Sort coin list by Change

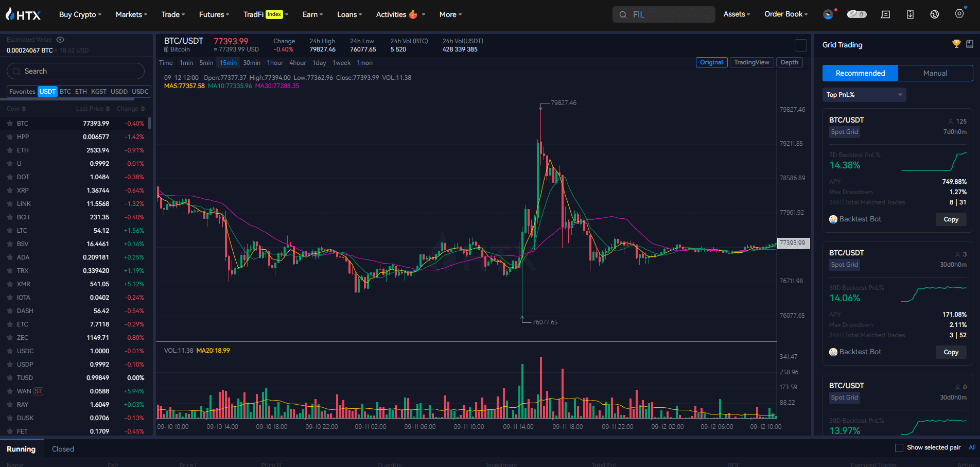(x=131, y=109)
